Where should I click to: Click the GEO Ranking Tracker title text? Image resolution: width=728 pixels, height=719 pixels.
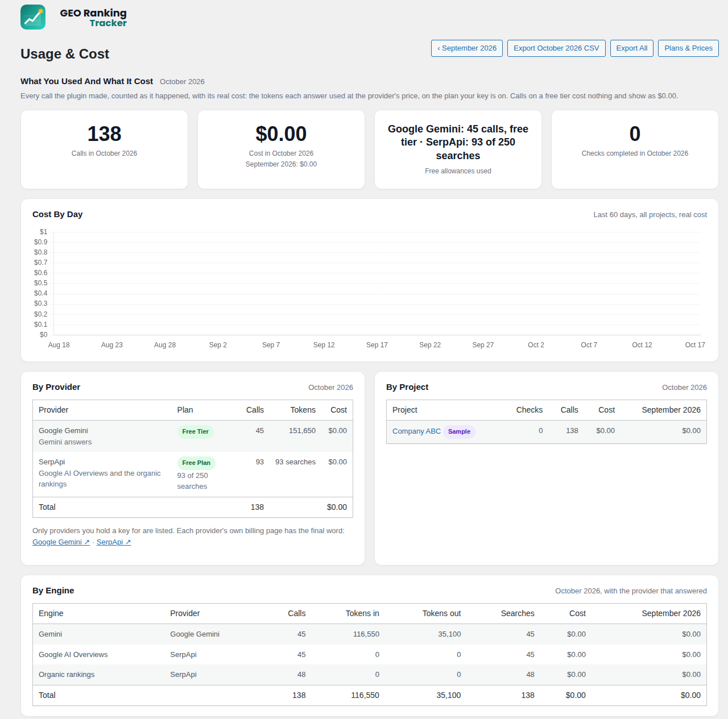93,18
